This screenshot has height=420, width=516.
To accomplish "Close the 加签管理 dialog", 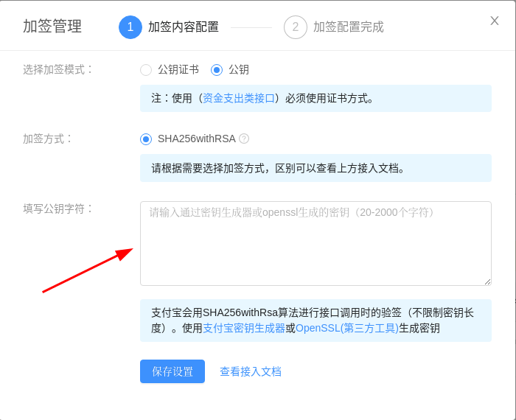I will coord(495,21).
